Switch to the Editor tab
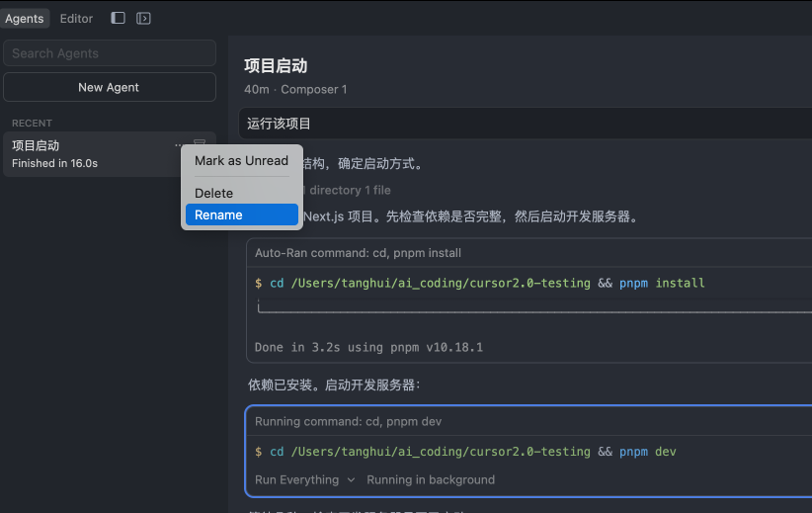Image resolution: width=812 pixels, height=513 pixels. pos(76,19)
